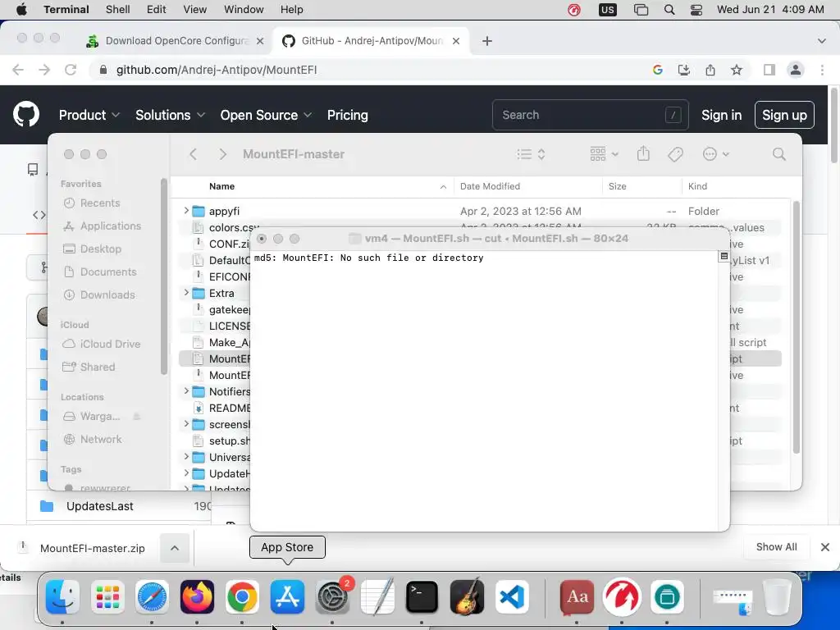The width and height of the screenshot is (840, 630).
Task: Click Finder's edit tags icon
Action: (675, 154)
